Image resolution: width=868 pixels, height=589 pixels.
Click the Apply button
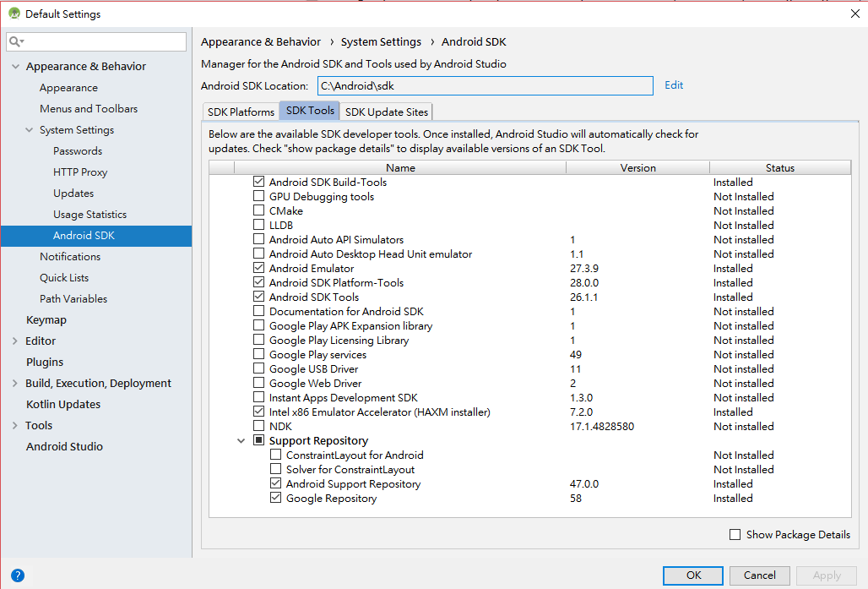(827, 575)
